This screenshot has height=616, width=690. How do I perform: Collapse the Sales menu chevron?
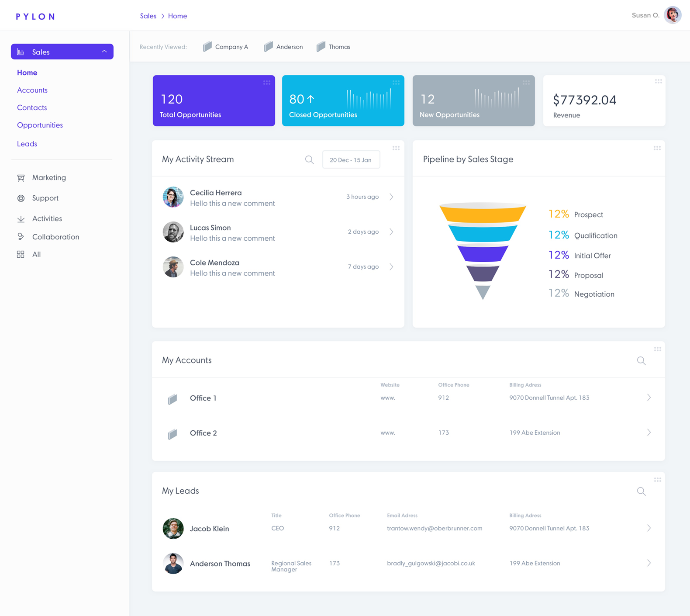pyautogui.click(x=104, y=52)
